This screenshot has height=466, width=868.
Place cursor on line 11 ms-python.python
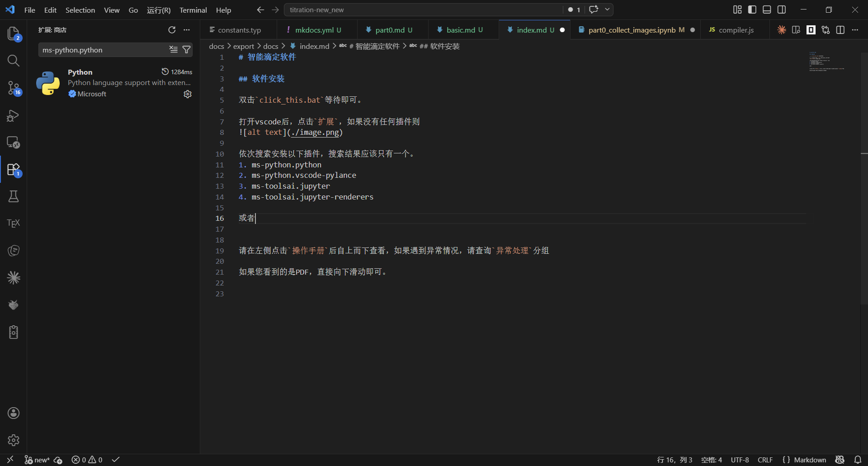click(x=286, y=165)
